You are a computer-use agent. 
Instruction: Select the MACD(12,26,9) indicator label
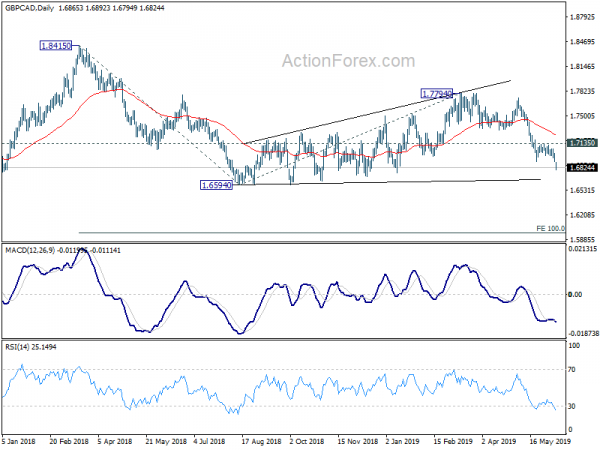coord(30,250)
